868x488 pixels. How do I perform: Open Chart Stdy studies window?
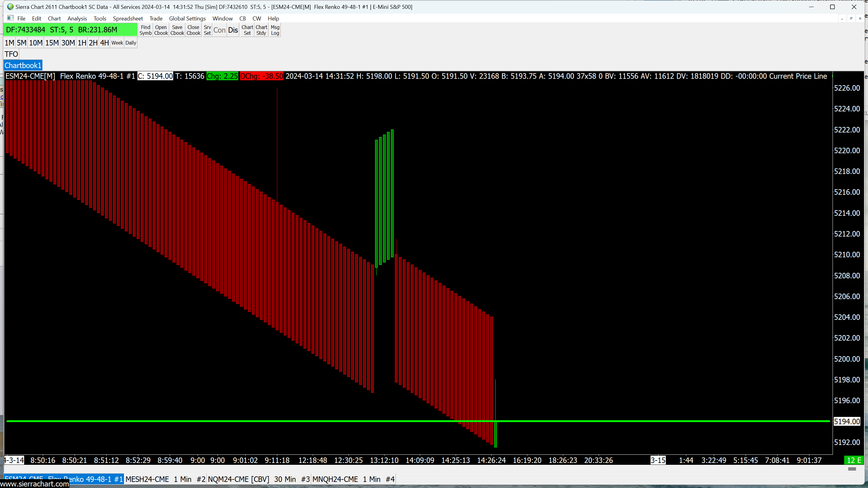pos(261,30)
